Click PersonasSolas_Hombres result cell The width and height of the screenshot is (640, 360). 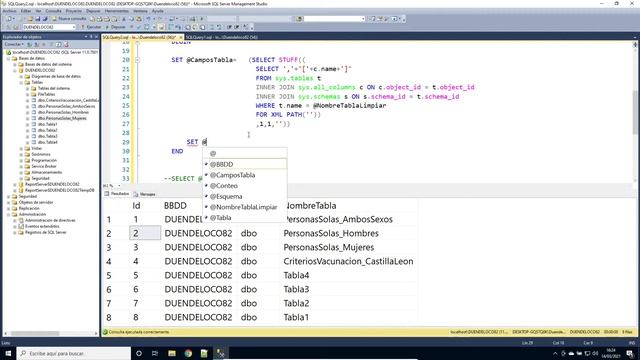coord(331,233)
